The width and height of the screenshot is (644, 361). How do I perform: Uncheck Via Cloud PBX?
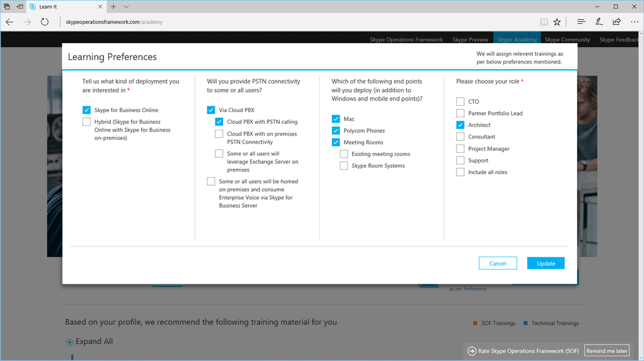pos(211,110)
